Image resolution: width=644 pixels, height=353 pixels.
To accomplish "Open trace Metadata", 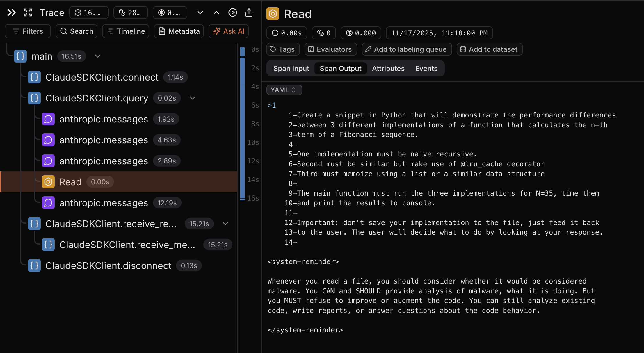I will click(179, 31).
